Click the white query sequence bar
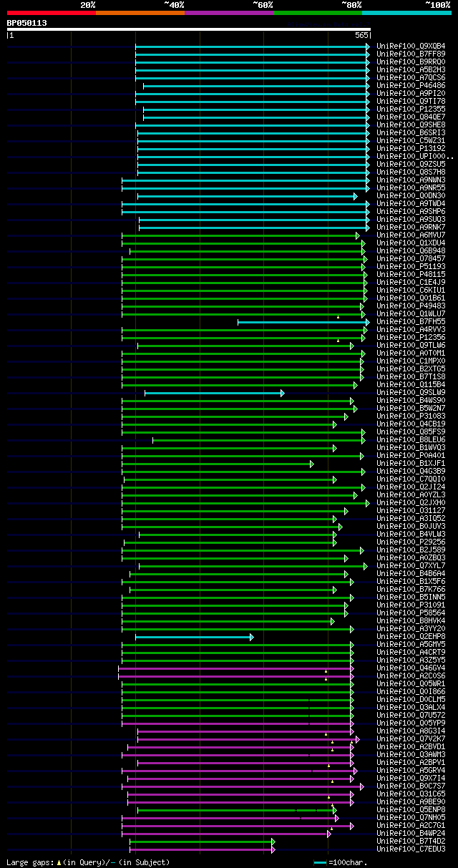The image size is (458, 868). 189,29
